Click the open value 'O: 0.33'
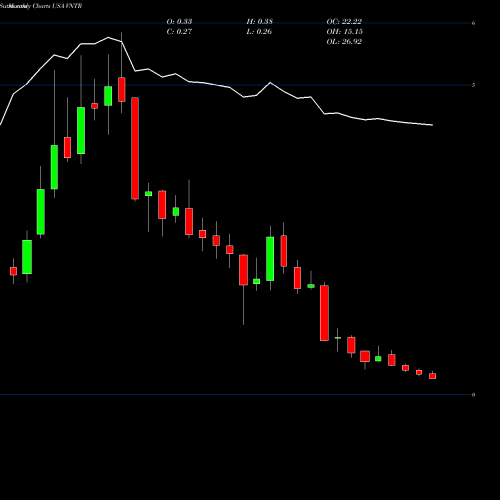This screenshot has width=500, height=500. [x=179, y=22]
